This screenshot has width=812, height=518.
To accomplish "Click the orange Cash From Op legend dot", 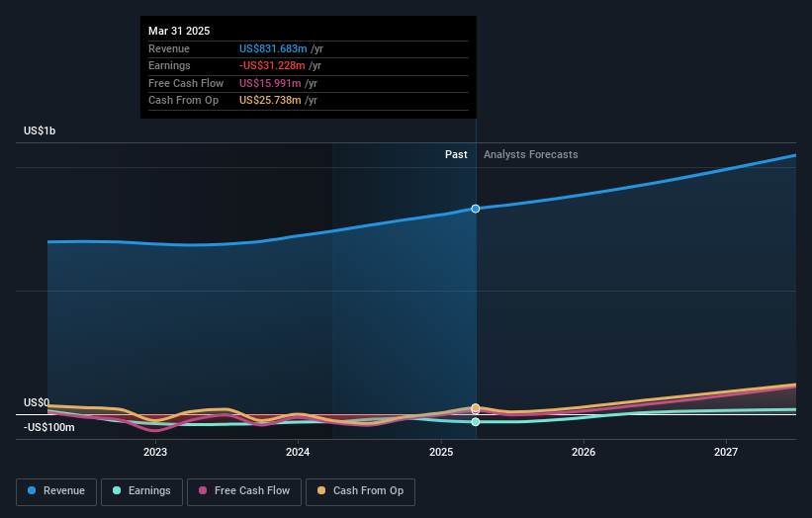I will point(321,490).
